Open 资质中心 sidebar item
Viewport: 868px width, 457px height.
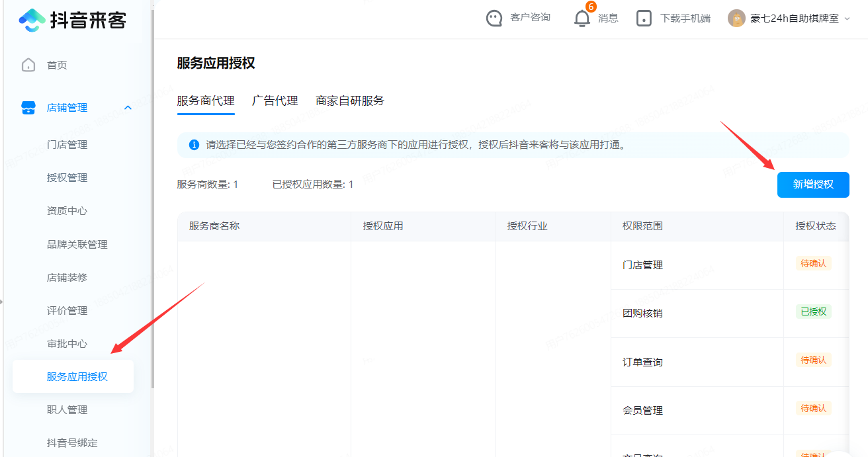click(x=67, y=211)
